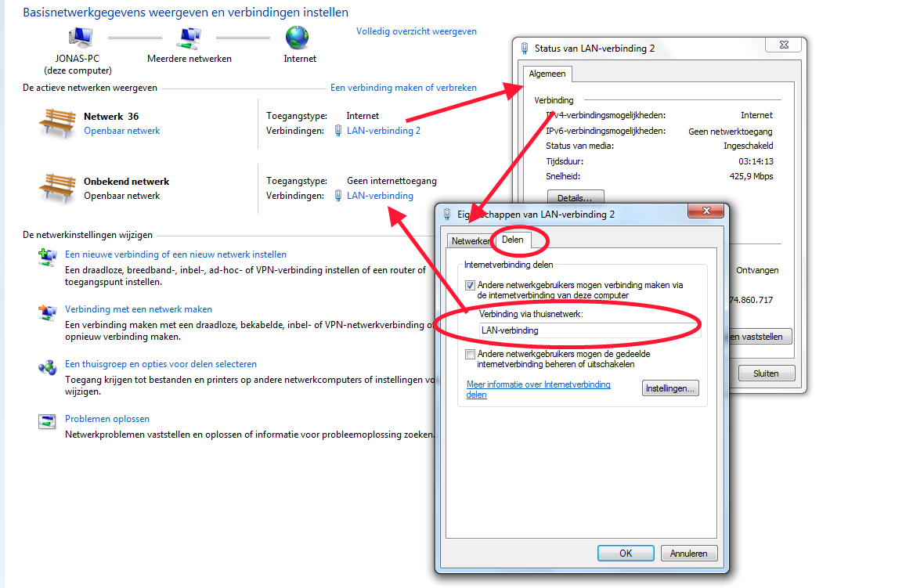913x588 pixels.
Task: Click the Sluiten button in Status window
Action: (x=767, y=373)
